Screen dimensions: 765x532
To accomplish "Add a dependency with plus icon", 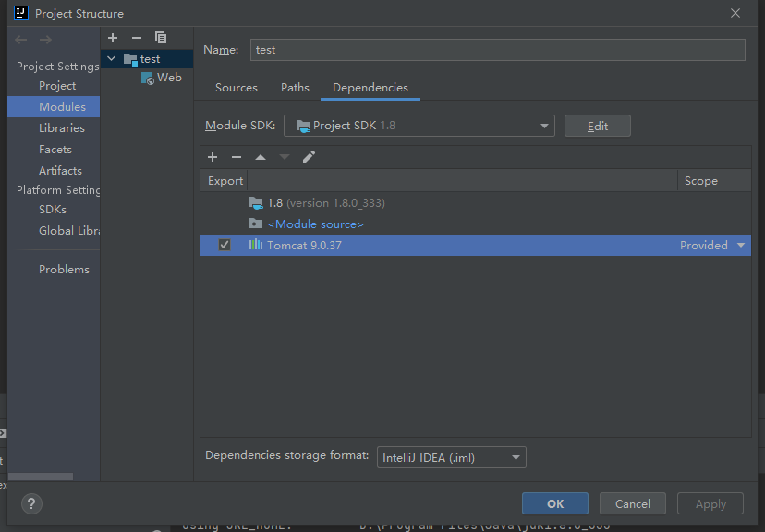I will point(212,157).
